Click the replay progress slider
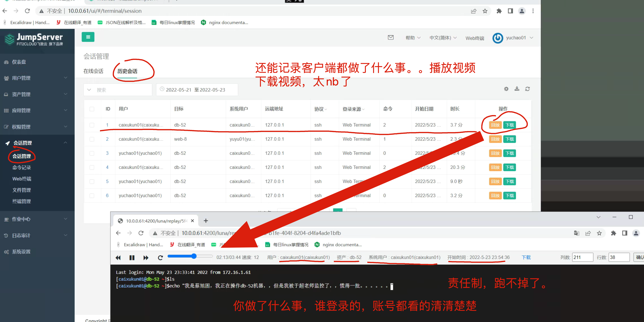Viewport: 644px width, 322px height. 190,256
